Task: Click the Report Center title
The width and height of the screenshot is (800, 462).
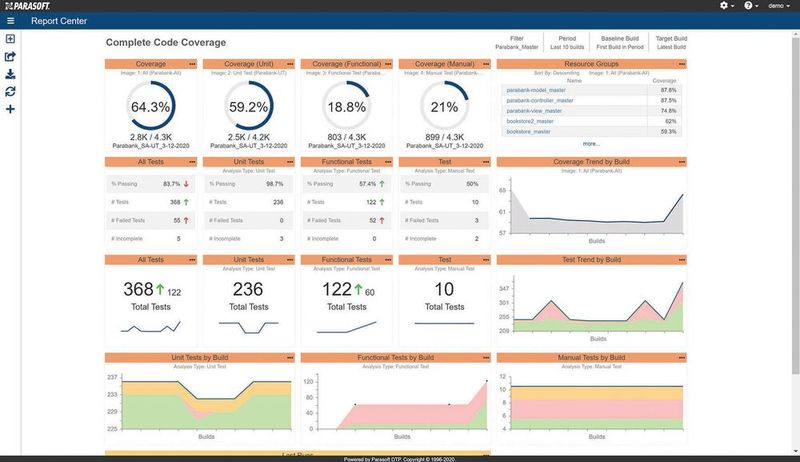Action: [x=59, y=21]
